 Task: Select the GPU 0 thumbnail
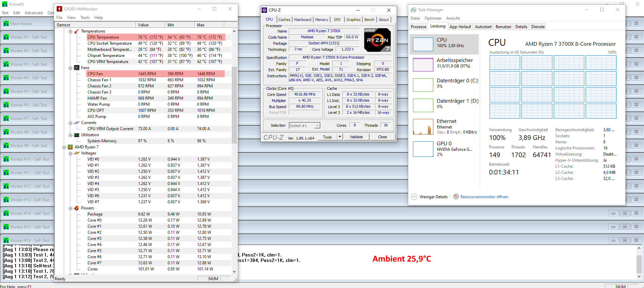(x=423, y=149)
